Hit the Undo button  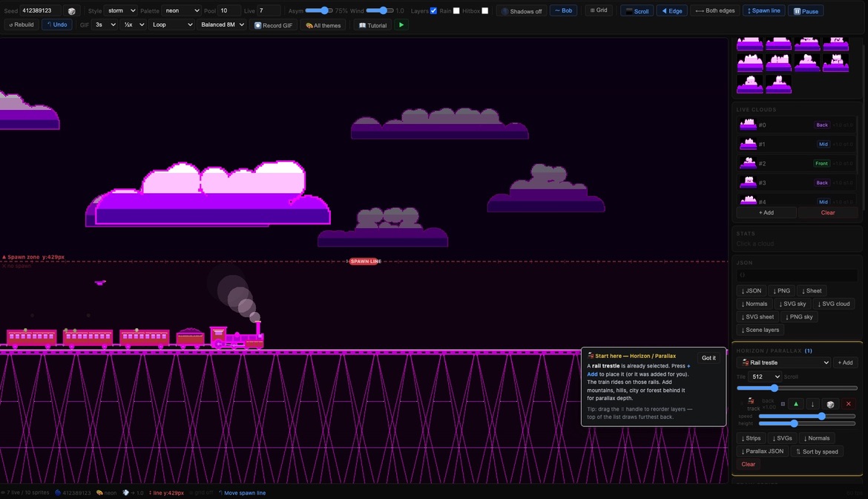(57, 25)
